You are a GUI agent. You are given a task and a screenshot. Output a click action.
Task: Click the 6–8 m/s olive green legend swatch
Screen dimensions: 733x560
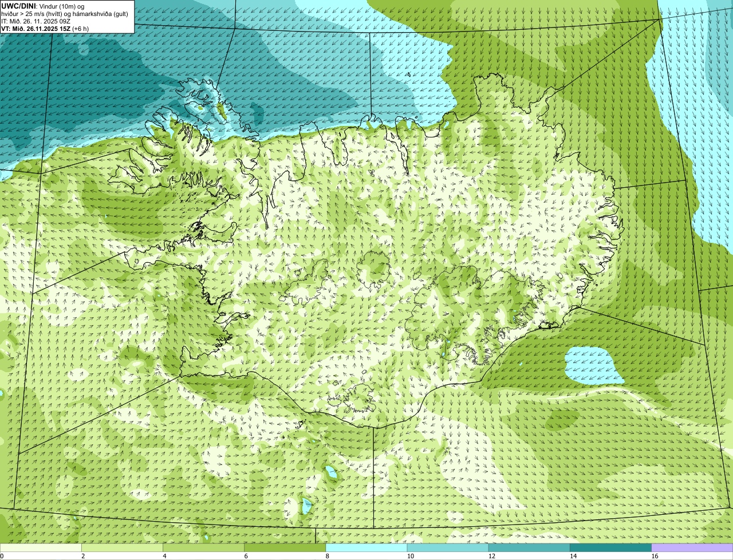point(285,548)
